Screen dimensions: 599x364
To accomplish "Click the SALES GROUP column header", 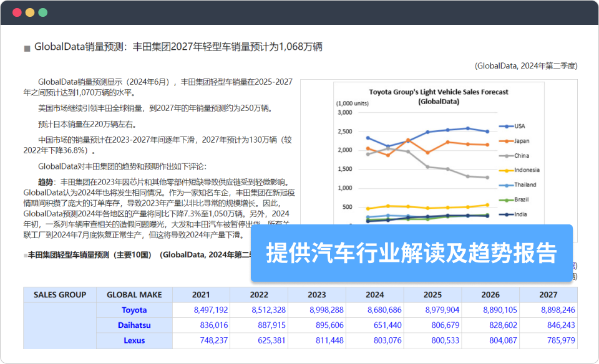I will click(60, 295).
